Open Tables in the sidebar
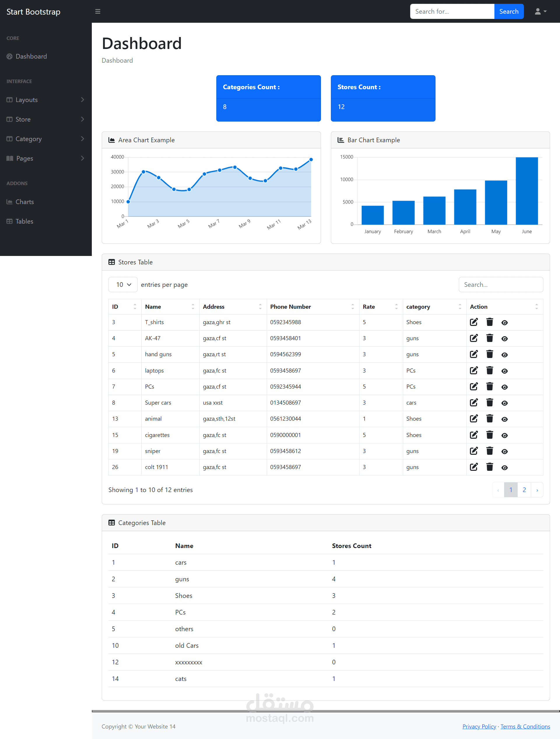This screenshot has height=739, width=560. click(24, 221)
